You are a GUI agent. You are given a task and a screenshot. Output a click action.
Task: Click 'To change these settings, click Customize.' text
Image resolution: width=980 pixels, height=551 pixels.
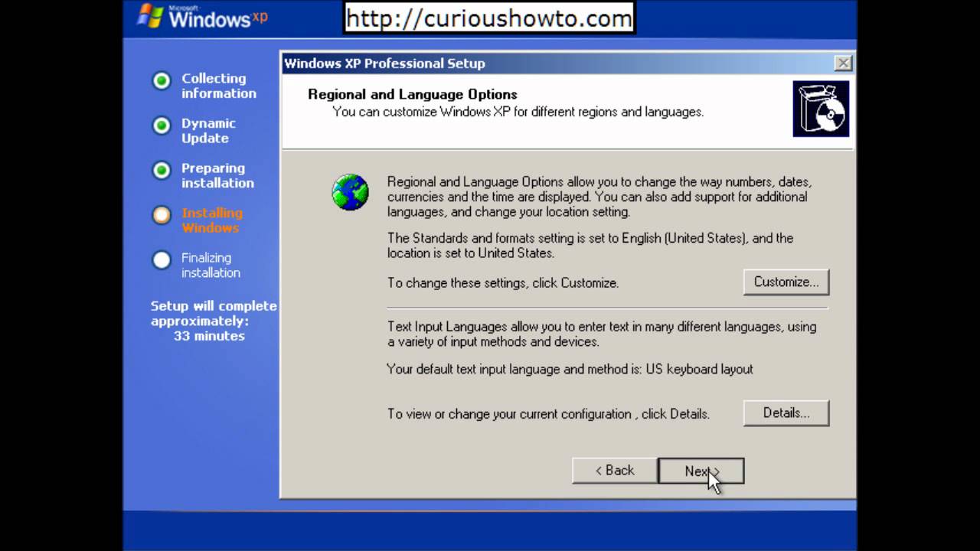503,283
